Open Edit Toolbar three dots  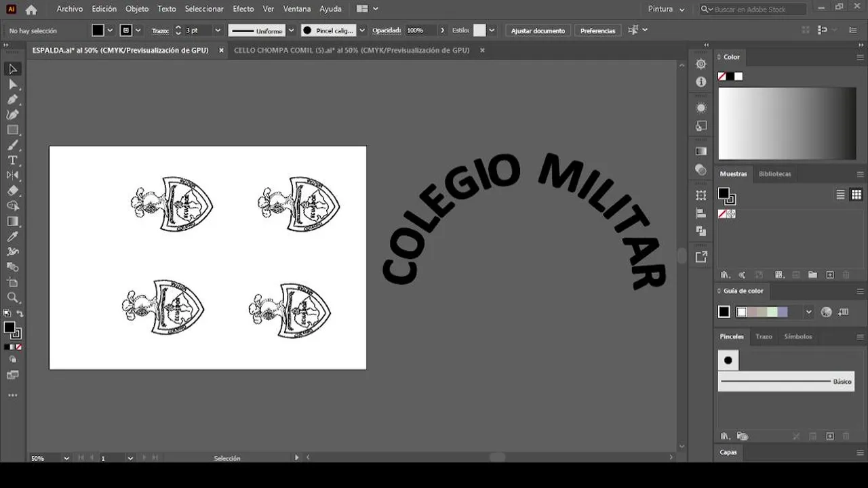[x=12, y=394]
